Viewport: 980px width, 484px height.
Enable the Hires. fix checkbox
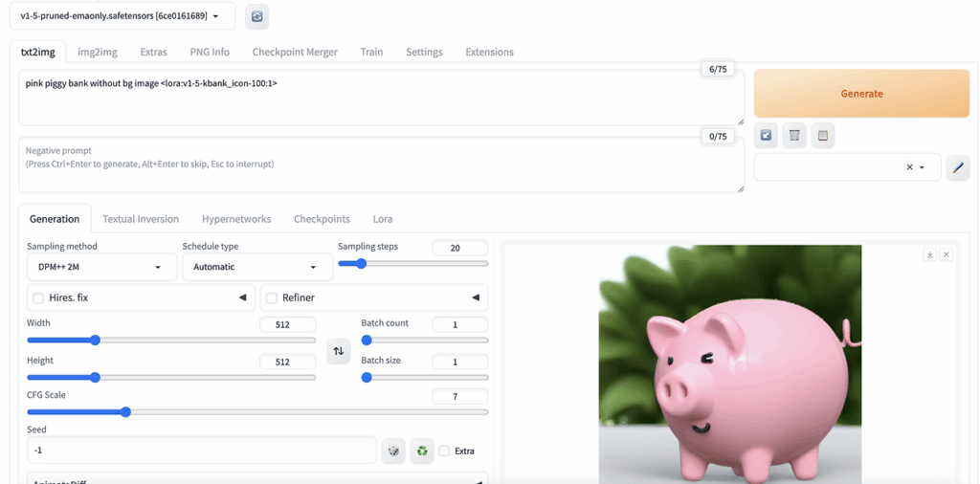(38, 297)
